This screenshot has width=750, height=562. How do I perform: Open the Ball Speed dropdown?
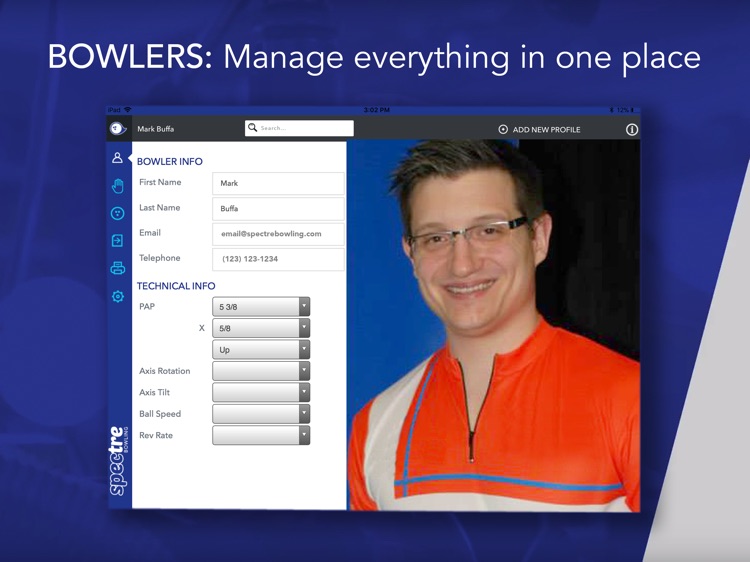(261, 414)
